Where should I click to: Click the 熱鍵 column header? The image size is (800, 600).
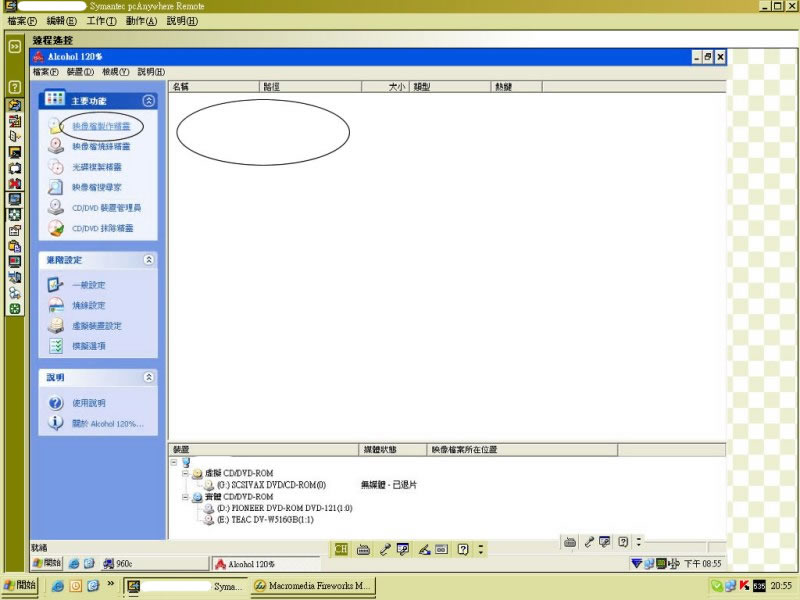pos(516,87)
